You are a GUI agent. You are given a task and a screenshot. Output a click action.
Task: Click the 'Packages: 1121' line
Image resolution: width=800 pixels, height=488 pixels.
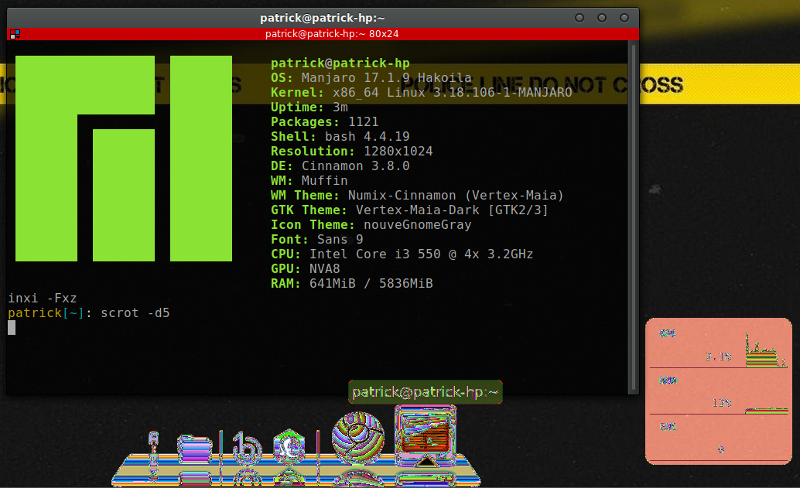tap(324, 122)
